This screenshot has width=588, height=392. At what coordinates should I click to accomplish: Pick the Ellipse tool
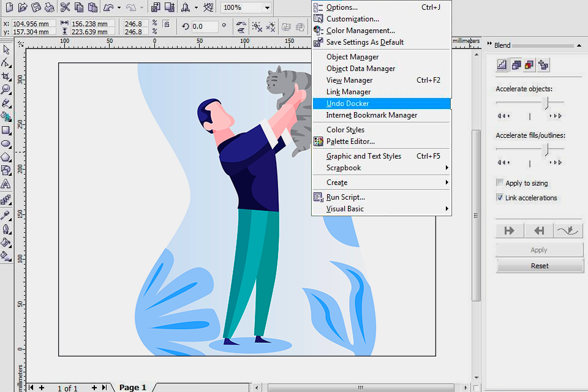(x=6, y=144)
